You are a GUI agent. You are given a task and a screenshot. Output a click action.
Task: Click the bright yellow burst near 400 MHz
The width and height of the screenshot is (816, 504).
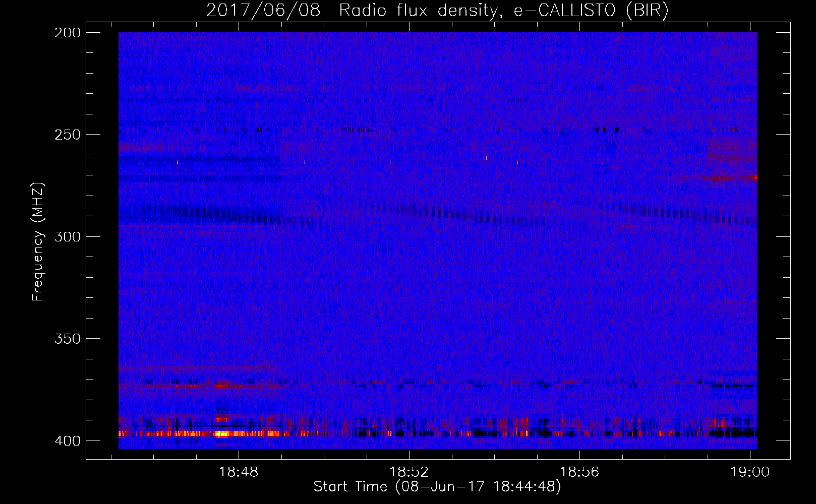[x=222, y=433]
